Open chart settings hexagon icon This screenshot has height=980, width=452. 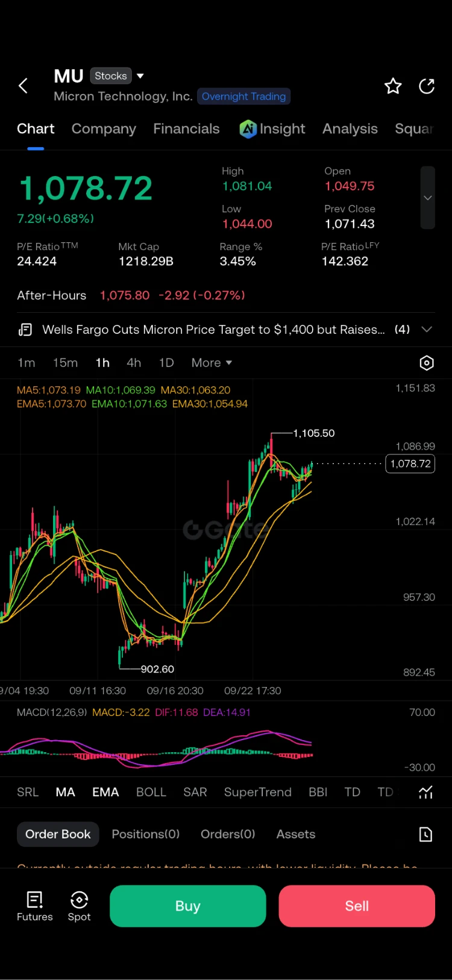[426, 363]
